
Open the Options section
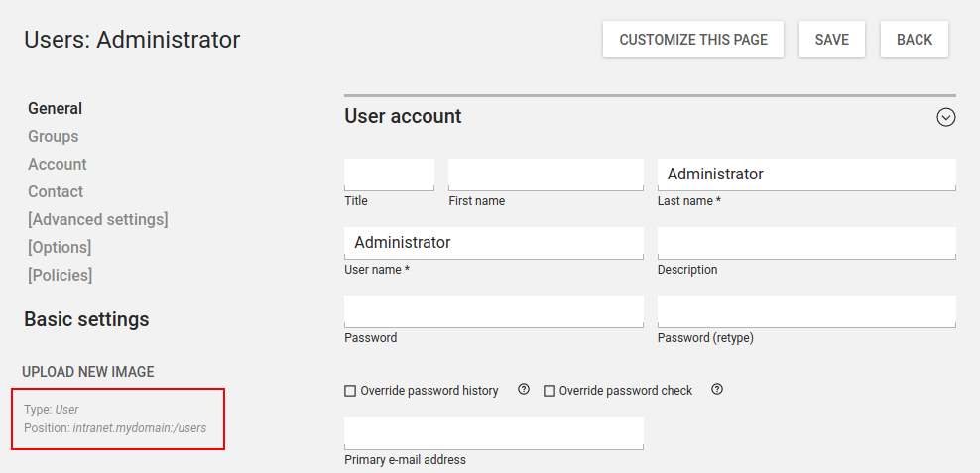coord(60,247)
